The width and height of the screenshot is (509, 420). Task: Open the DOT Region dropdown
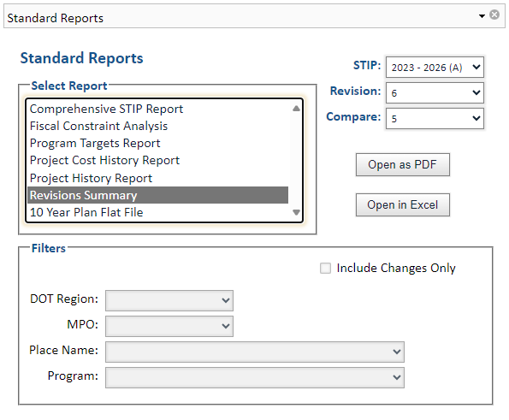click(x=169, y=300)
